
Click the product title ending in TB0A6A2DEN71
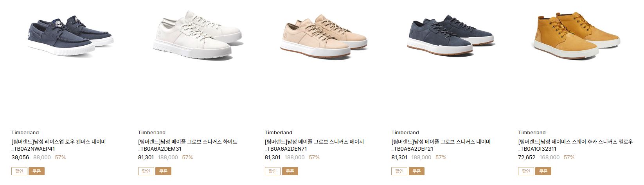click(315, 145)
